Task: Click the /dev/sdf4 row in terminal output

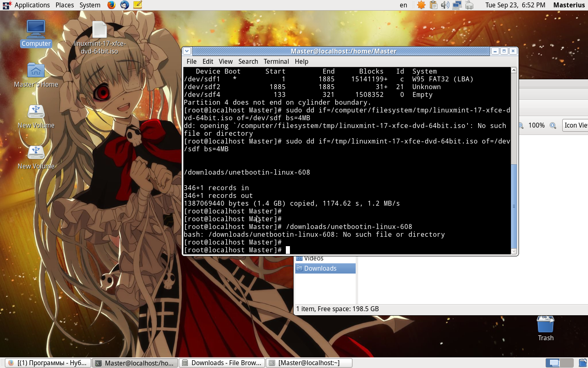Action: point(308,94)
